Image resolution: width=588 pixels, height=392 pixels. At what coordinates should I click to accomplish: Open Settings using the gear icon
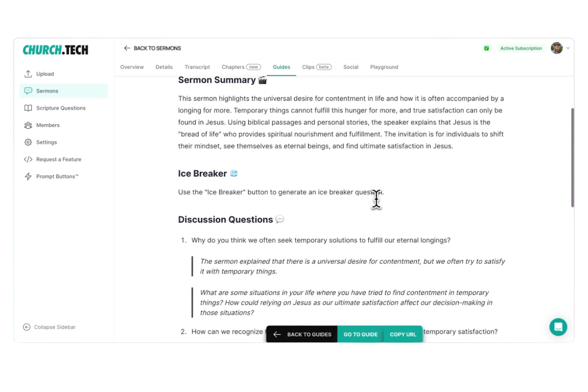click(28, 142)
